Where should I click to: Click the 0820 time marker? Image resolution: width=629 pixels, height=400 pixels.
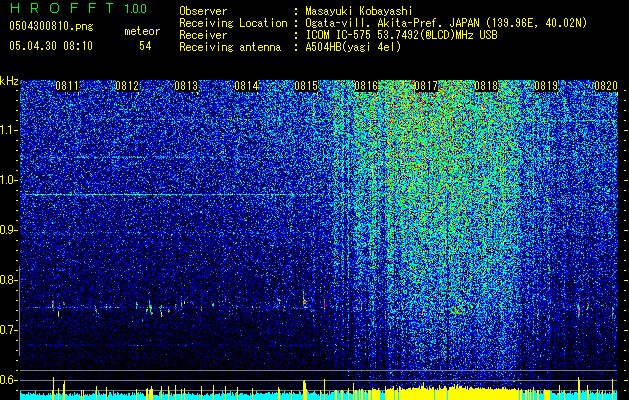click(606, 86)
